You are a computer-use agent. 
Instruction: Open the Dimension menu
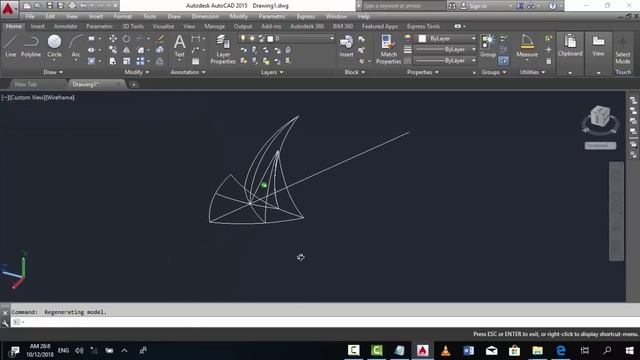pyautogui.click(x=205, y=16)
